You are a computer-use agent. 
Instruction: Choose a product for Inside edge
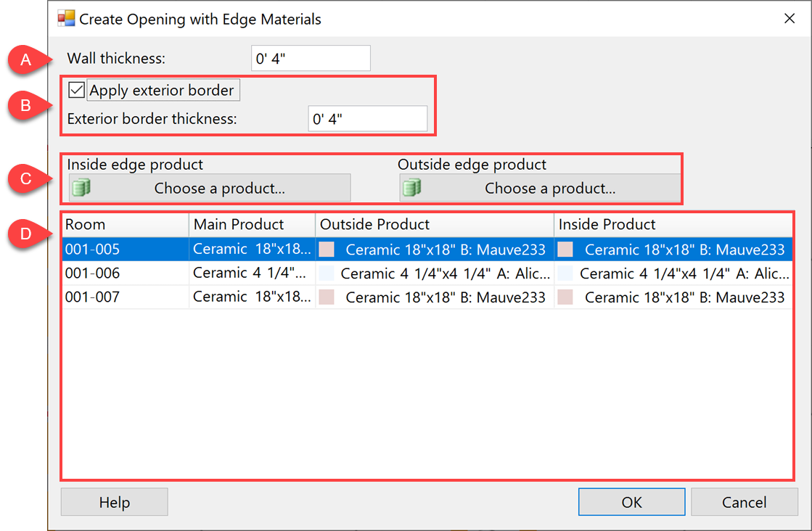(210, 187)
